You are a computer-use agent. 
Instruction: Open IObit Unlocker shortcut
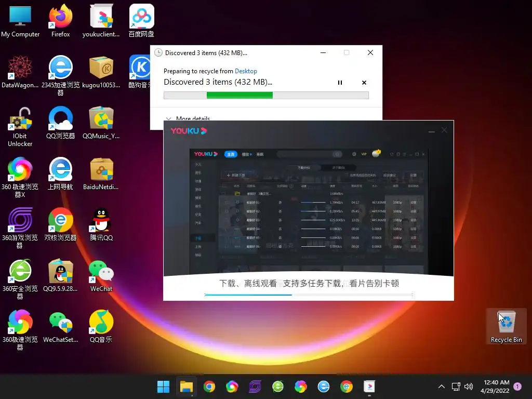[x=20, y=127]
